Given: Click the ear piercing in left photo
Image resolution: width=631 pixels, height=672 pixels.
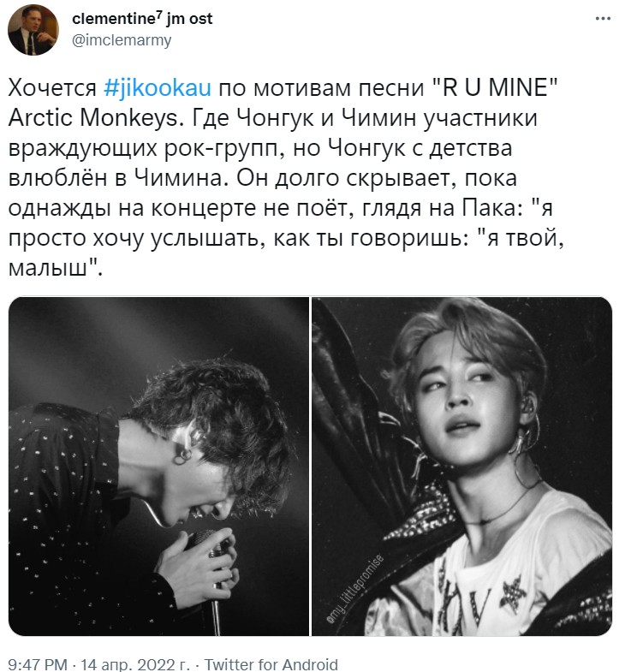Looking at the screenshot, I should 183,455.
